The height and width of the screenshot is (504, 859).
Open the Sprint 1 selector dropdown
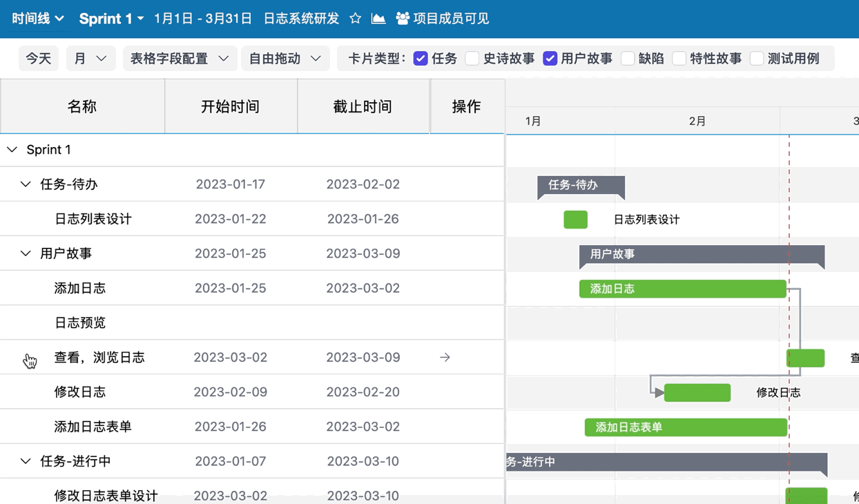[x=111, y=19]
